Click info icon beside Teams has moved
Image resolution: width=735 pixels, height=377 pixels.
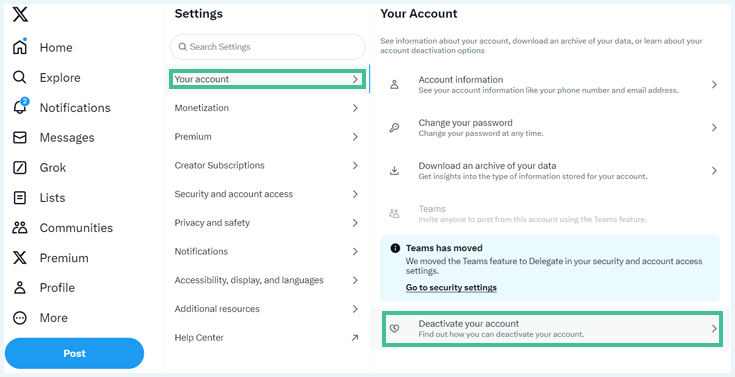pyautogui.click(x=395, y=248)
